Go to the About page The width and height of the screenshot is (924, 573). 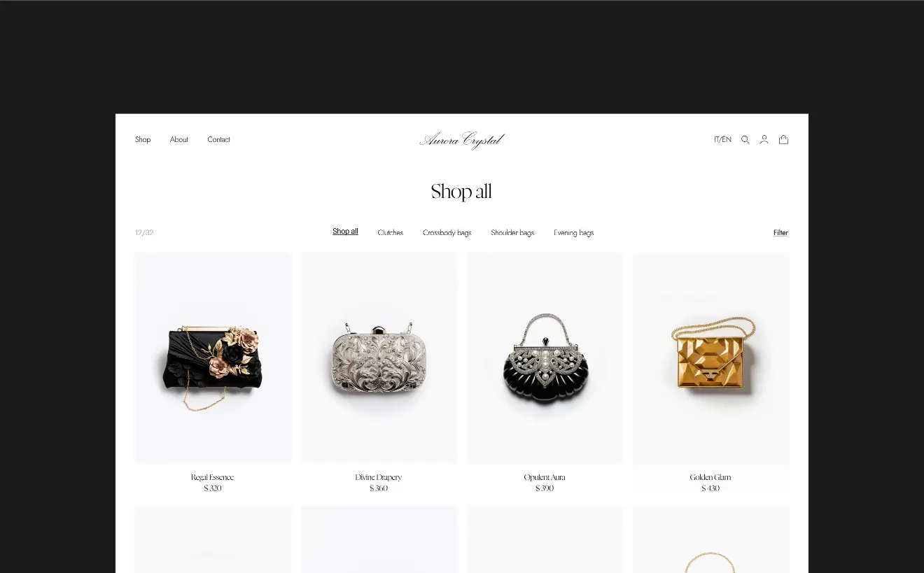tap(179, 139)
